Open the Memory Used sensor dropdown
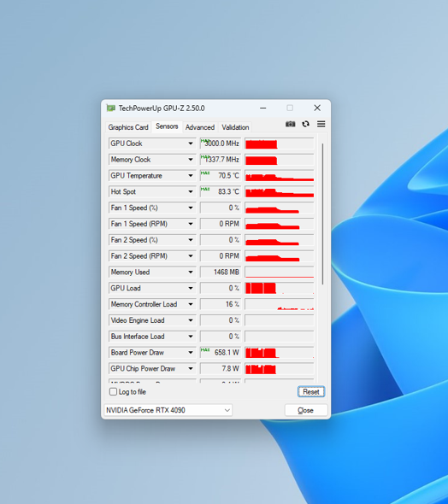 pos(191,272)
